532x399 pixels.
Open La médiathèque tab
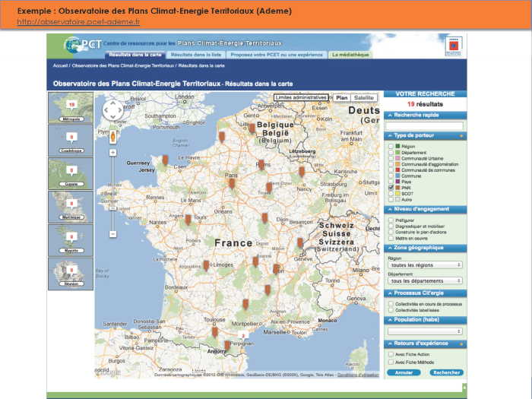pyautogui.click(x=350, y=55)
